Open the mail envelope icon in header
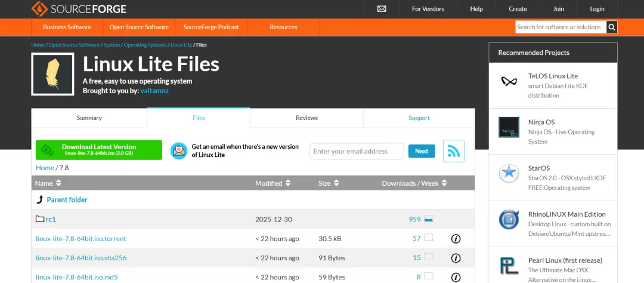The width and height of the screenshot is (644, 283). tap(382, 8)
